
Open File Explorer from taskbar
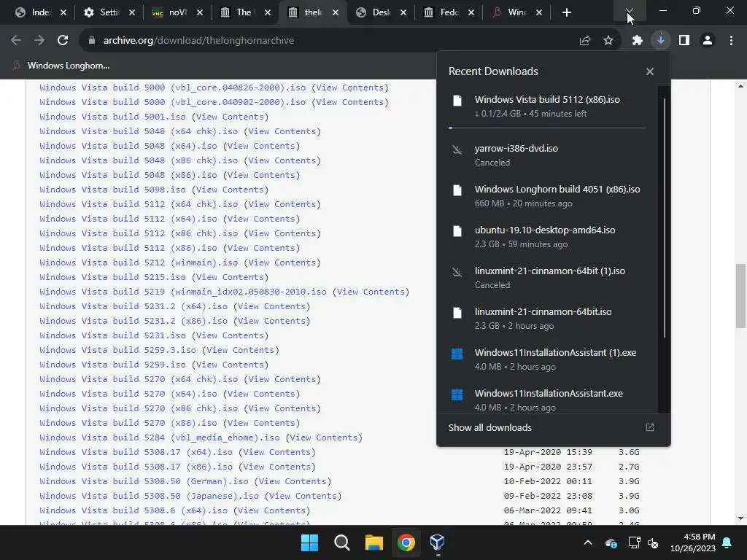374,542
